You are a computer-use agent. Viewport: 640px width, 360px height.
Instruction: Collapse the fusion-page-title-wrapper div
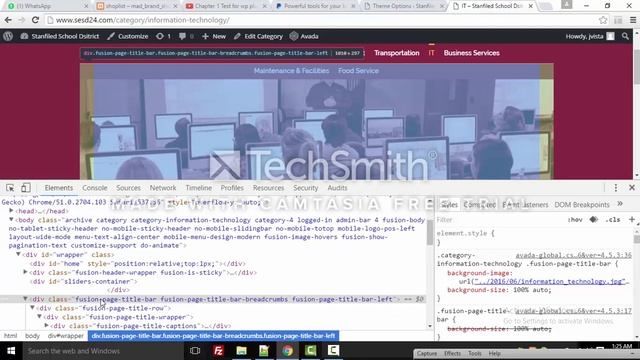pyautogui.click(x=40, y=317)
